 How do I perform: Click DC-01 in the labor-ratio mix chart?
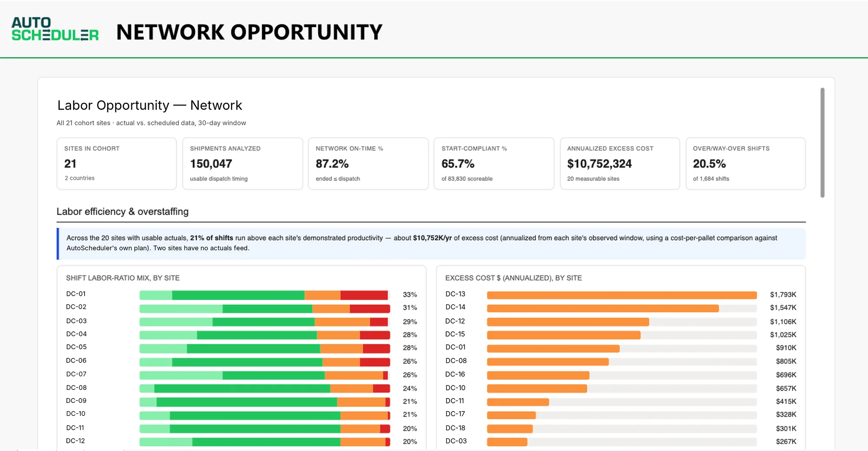[76, 294]
